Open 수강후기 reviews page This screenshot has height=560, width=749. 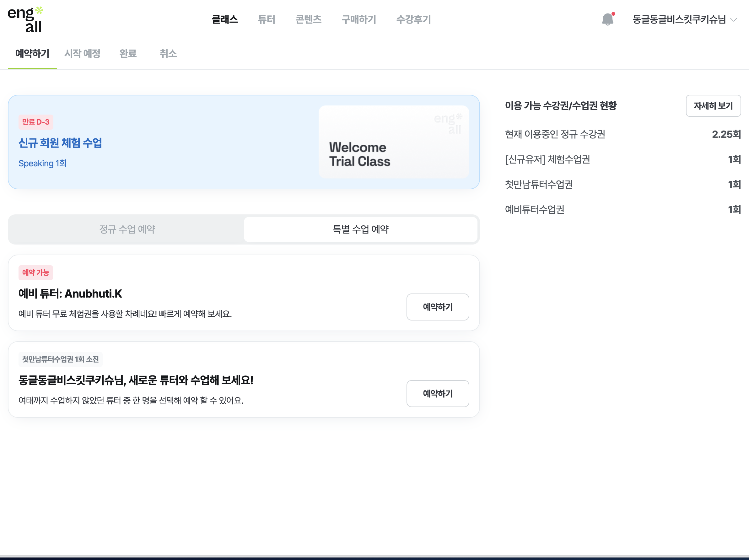coord(413,19)
